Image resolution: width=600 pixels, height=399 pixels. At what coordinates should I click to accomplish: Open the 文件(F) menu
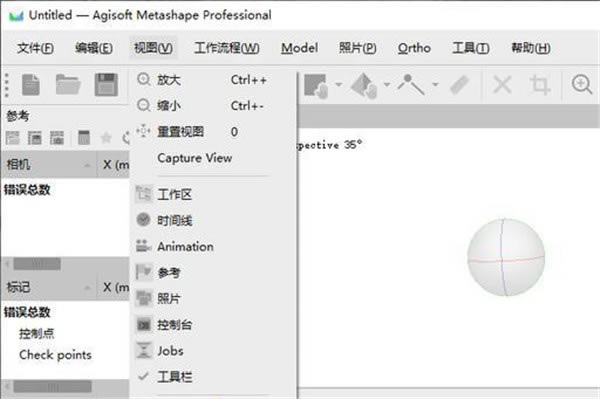click(35, 48)
